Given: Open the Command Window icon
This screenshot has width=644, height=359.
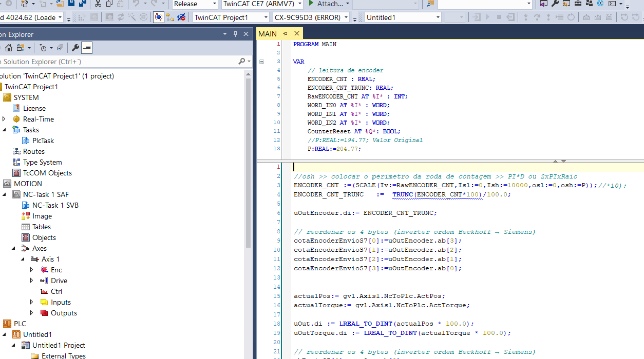Looking at the screenshot, I should point(612,4).
